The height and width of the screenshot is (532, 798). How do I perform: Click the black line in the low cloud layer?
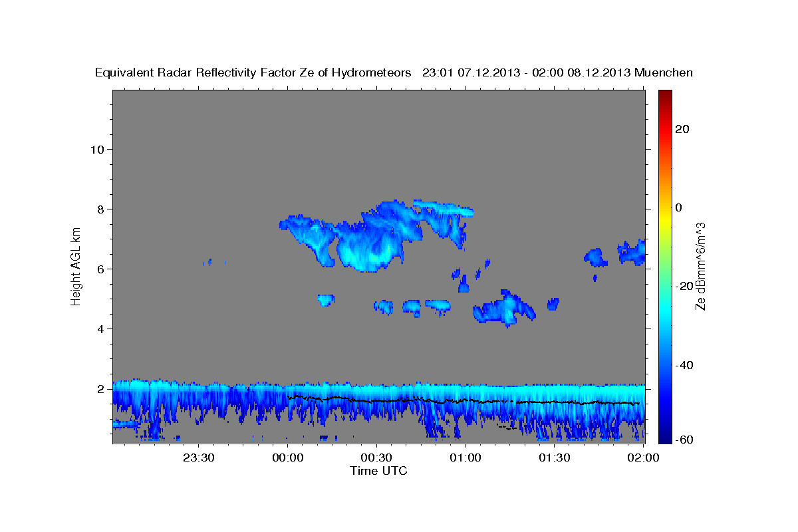[464, 401]
